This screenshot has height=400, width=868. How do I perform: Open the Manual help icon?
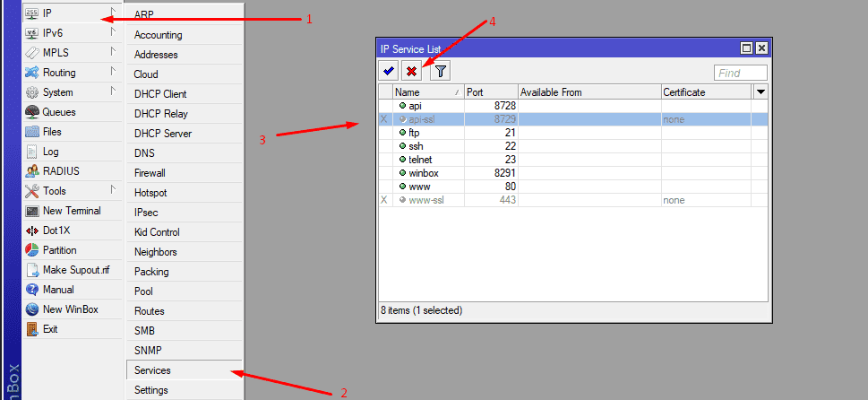(x=32, y=290)
